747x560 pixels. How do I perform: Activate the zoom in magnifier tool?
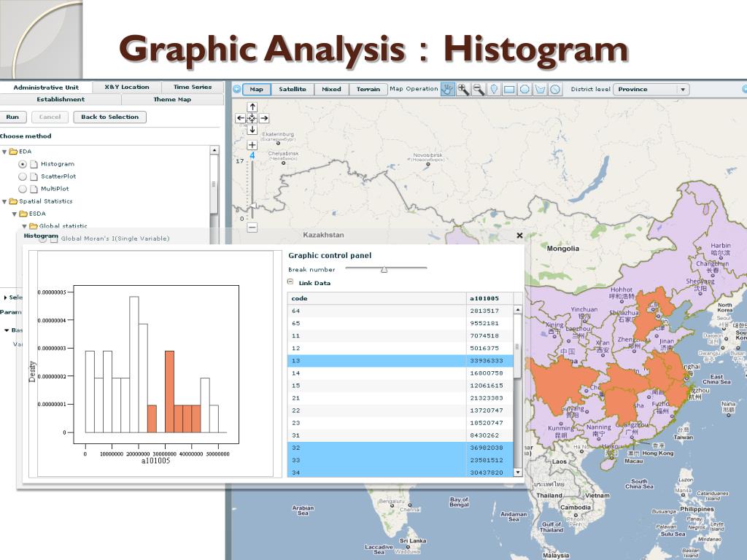tap(463, 89)
